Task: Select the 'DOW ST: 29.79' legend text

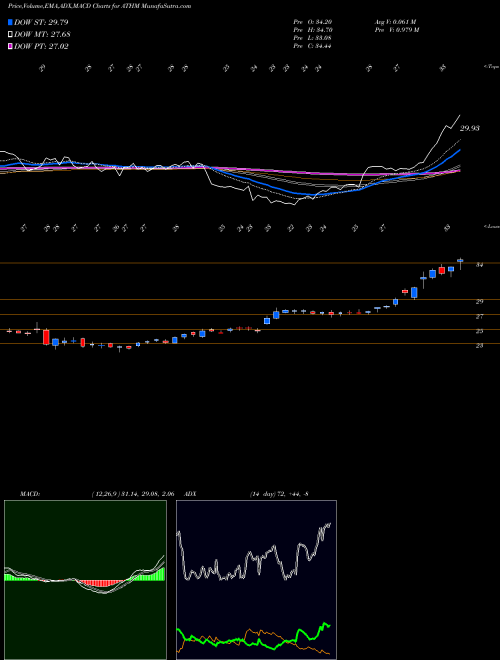Action: click(41, 22)
